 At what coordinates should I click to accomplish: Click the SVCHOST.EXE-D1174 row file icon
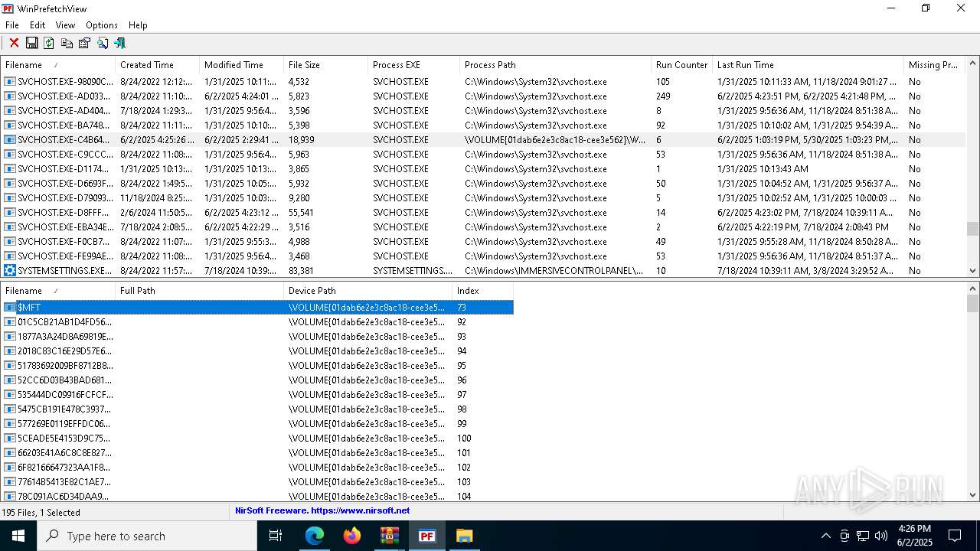coord(10,169)
